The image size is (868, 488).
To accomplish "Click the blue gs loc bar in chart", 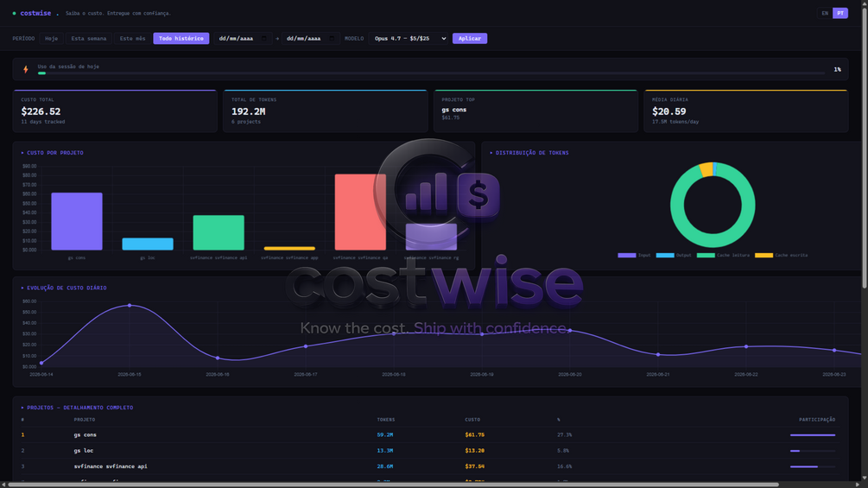I will coord(148,244).
